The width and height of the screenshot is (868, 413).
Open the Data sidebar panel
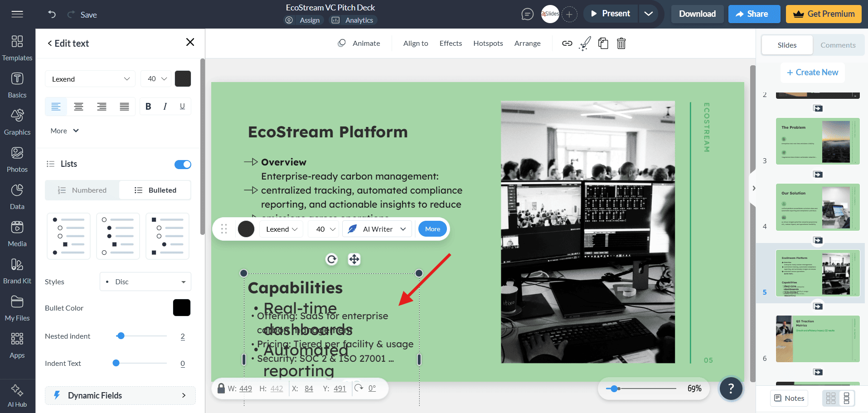(x=17, y=197)
